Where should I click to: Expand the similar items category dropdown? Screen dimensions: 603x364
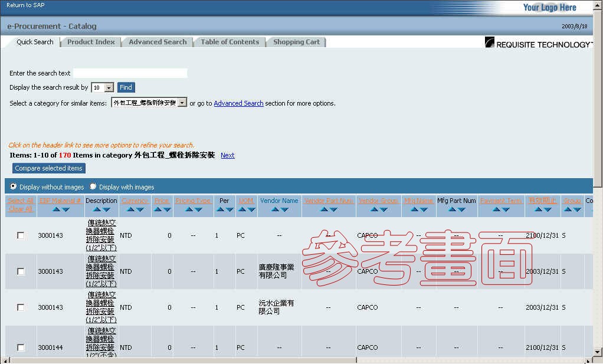(182, 103)
